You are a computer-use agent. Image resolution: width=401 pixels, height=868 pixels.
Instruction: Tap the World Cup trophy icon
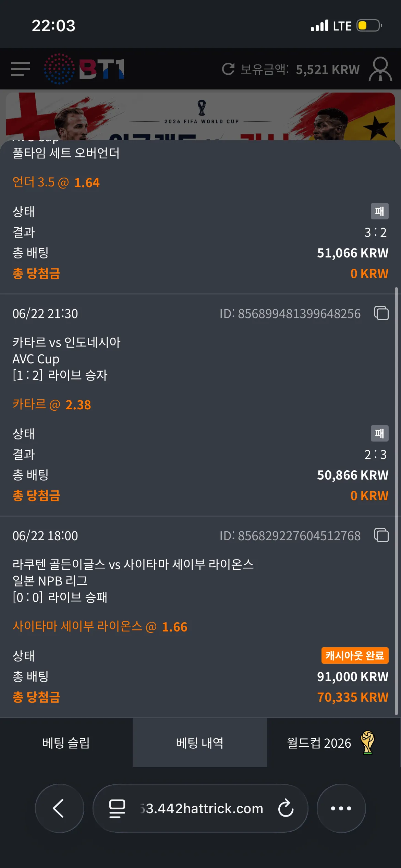(x=368, y=743)
